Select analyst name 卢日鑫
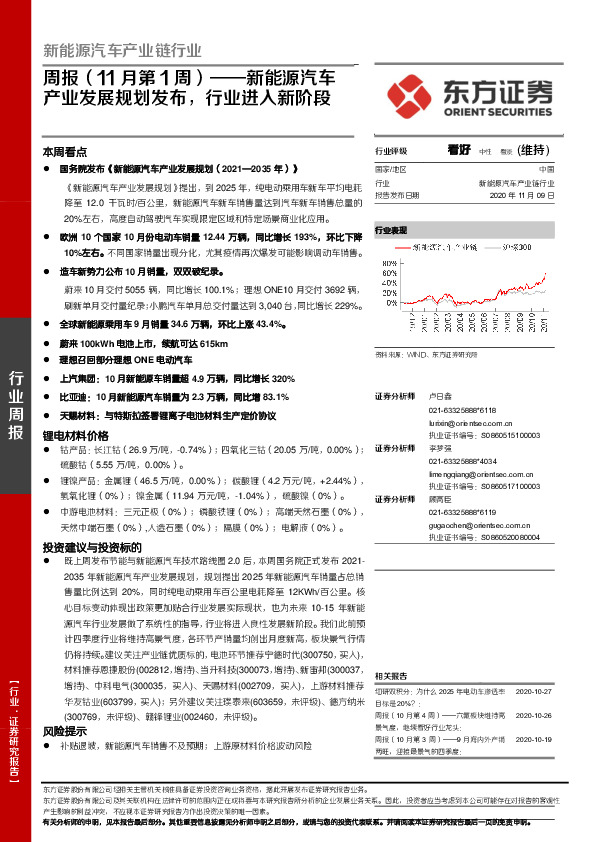The image size is (595, 842). point(440,396)
